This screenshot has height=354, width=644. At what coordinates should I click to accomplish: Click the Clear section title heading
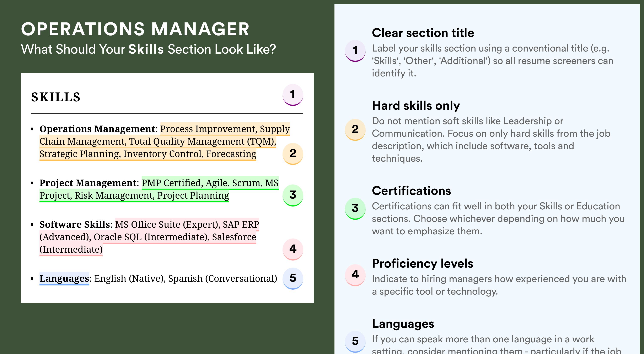pos(423,33)
